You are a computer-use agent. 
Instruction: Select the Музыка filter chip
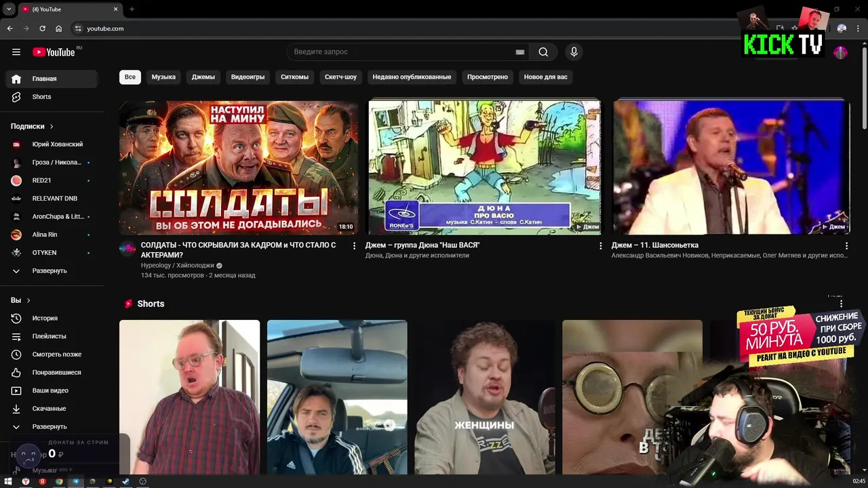163,77
